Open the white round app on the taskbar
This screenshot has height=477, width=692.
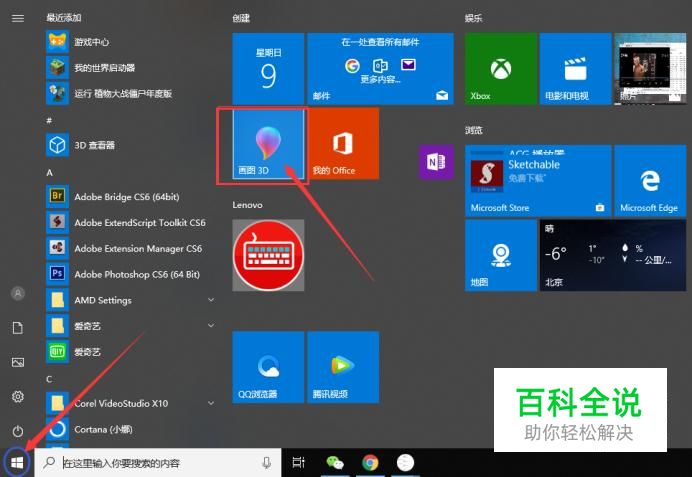click(x=405, y=462)
